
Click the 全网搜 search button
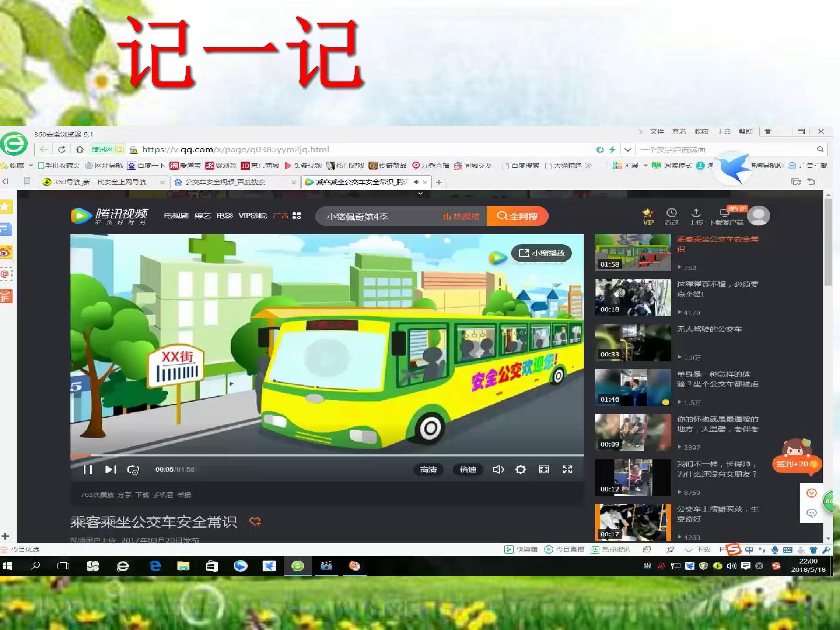(x=517, y=216)
